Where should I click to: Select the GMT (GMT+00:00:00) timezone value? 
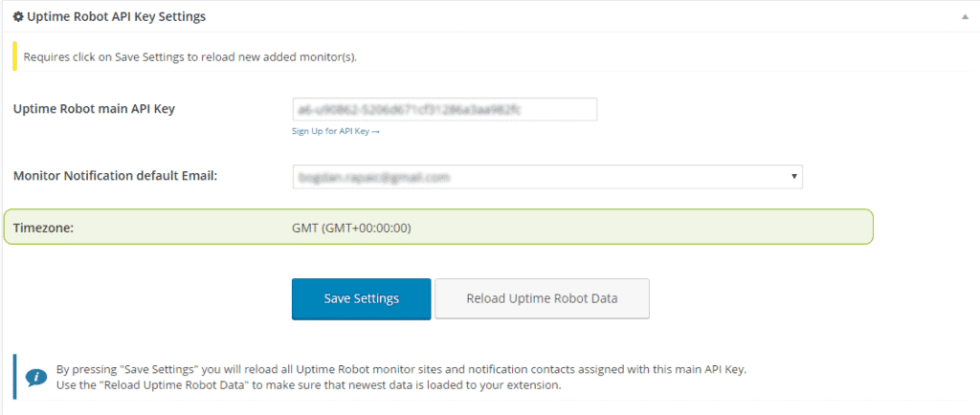point(351,228)
